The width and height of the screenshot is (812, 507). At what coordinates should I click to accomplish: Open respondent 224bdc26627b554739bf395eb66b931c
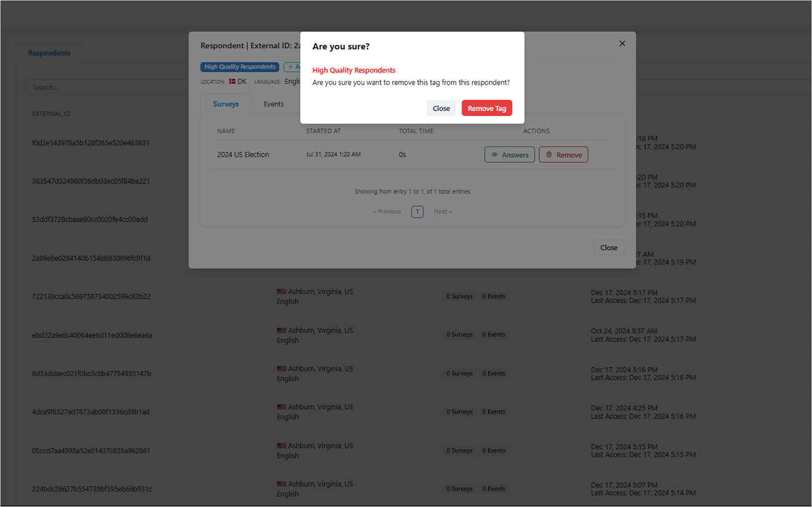coord(92,489)
